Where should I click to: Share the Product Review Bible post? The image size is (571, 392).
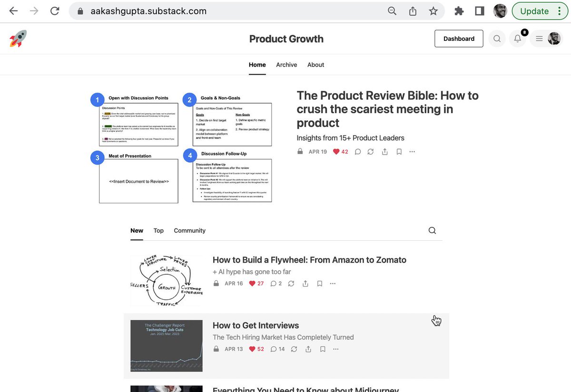385,152
